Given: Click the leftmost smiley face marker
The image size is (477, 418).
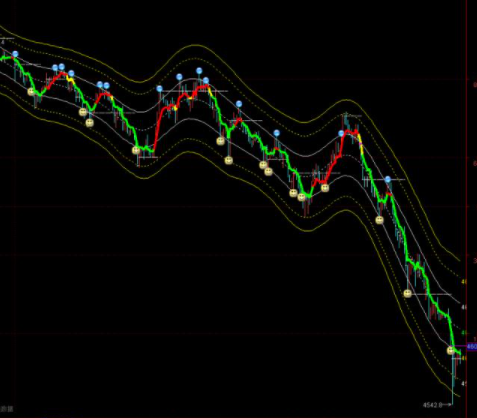Looking at the screenshot, I should click(x=31, y=91).
